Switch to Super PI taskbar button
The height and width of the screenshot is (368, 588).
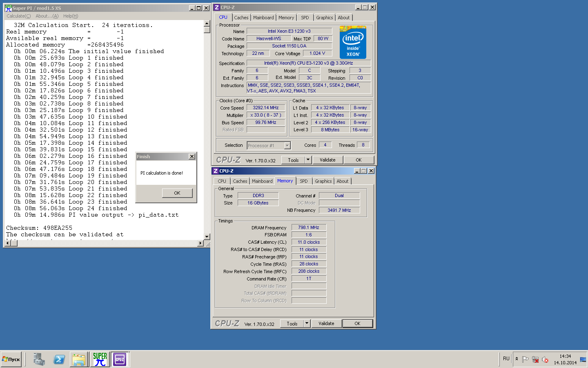pyautogui.click(x=100, y=359)
